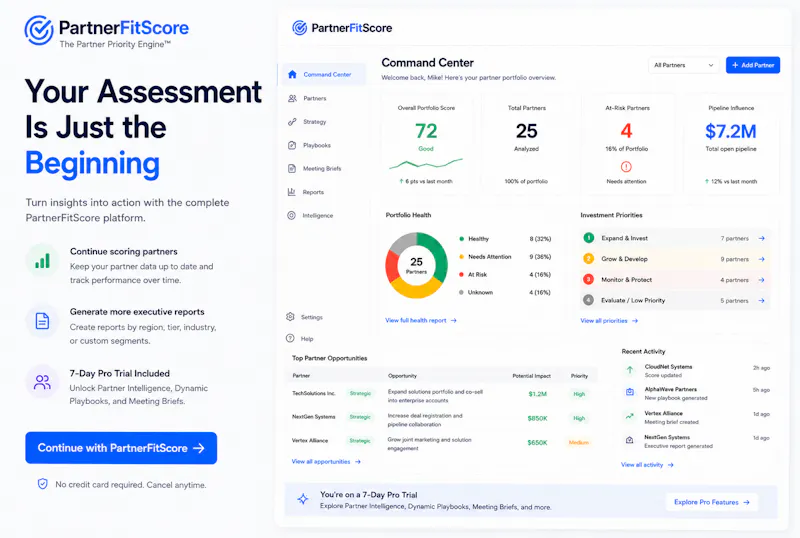
Task: Click the arrow on Evaluate / Low Priority row
Action: click(x=761, y=301)
